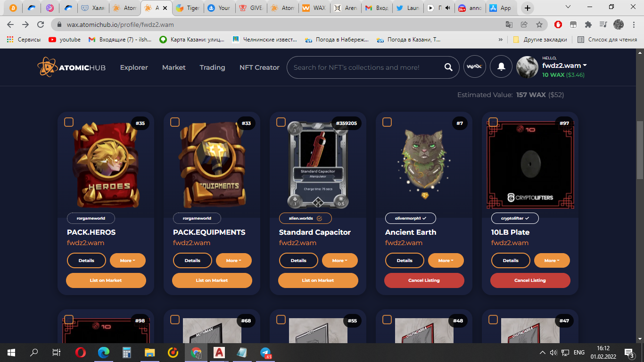The width and height of the screenshot is (644, 362).
Task: Bookmark this page with star icon
Action: click(x=539, y=25)
